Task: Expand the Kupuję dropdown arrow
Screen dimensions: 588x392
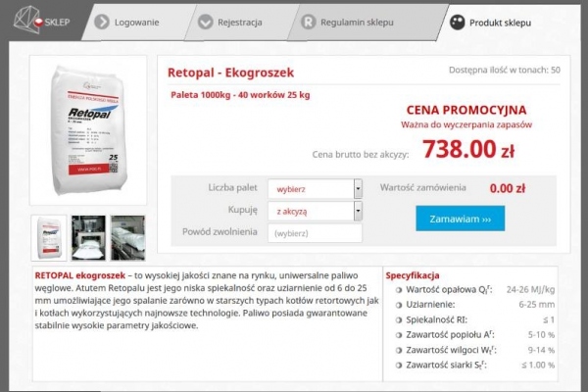Action: point(358,211)
